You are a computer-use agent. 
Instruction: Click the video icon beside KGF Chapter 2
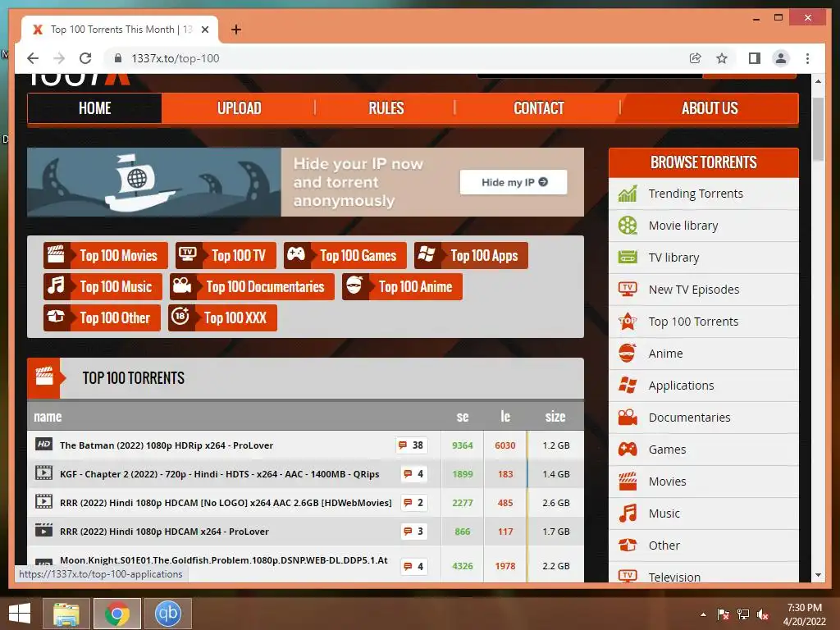43,473
